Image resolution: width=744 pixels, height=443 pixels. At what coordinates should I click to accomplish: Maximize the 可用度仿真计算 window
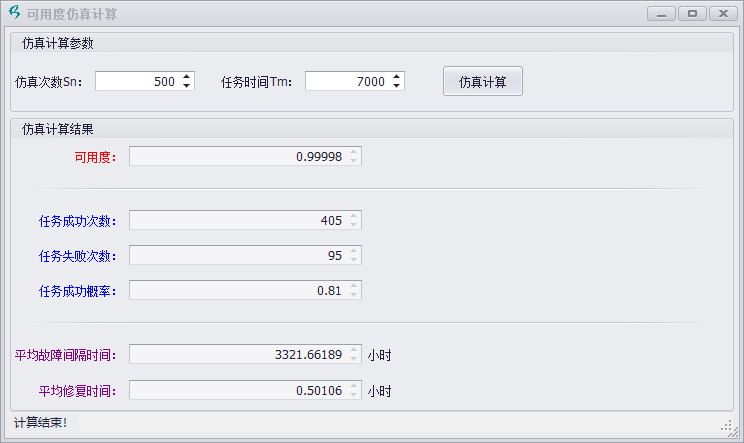click(691, 14)
